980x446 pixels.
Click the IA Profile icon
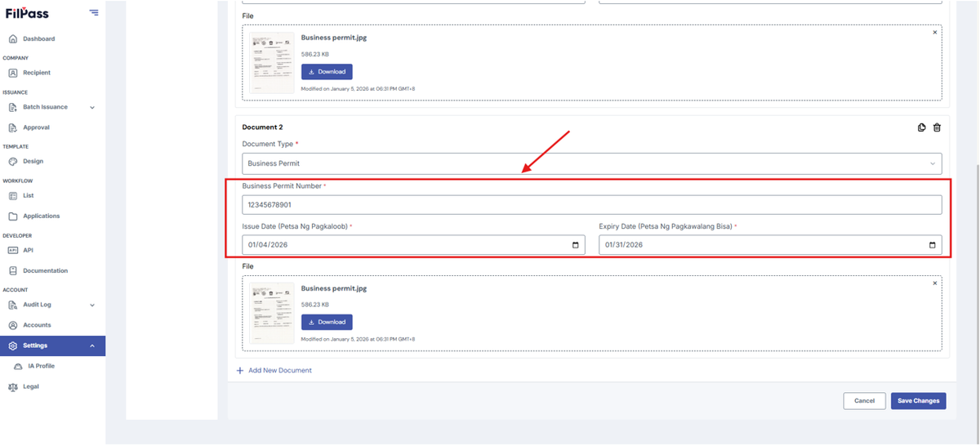click(19, 366)
